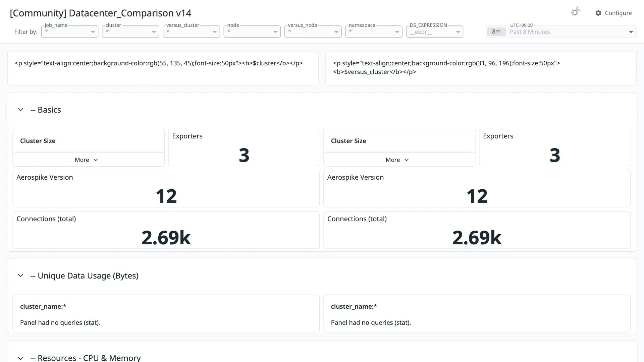Click the right cluster_name:* panel title
The image size is (644, 362).
pyautogui.click(x=354, y=306)
